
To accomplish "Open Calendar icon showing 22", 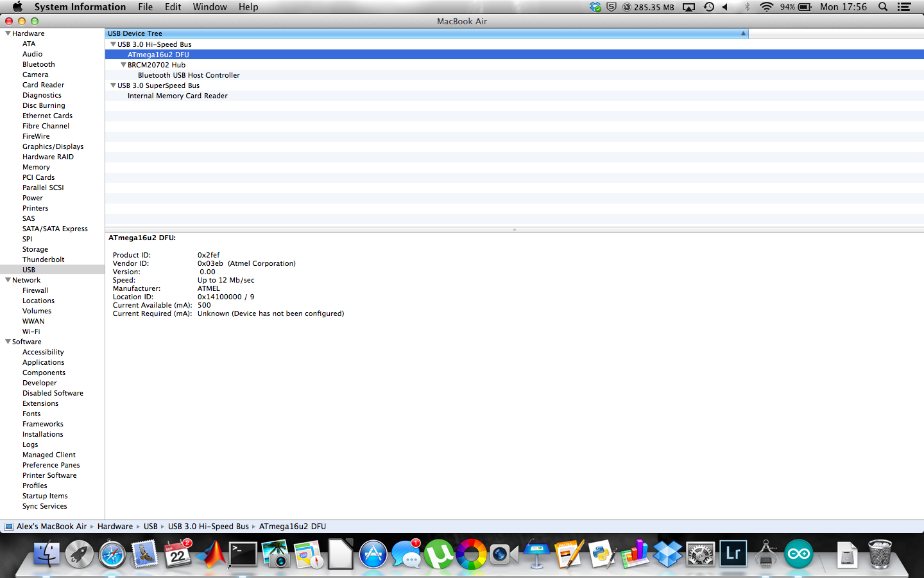I will point(178,554).
